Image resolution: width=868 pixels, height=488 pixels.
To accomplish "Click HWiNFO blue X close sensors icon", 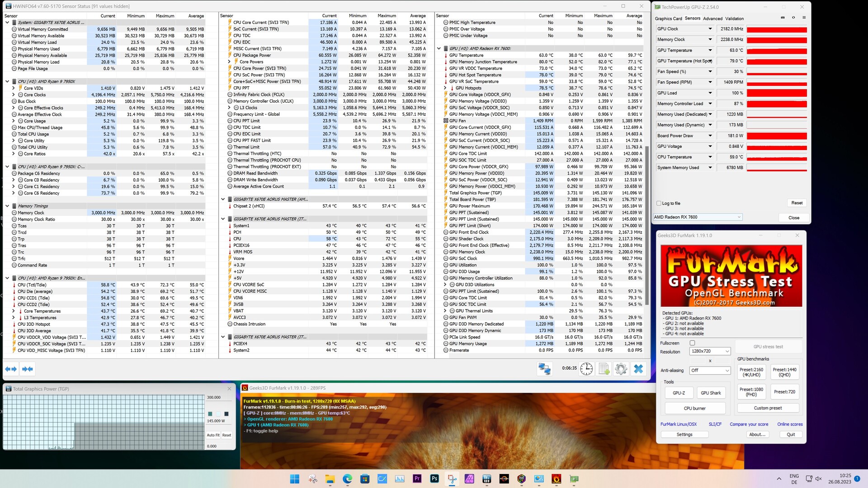I will click(638, 369).
